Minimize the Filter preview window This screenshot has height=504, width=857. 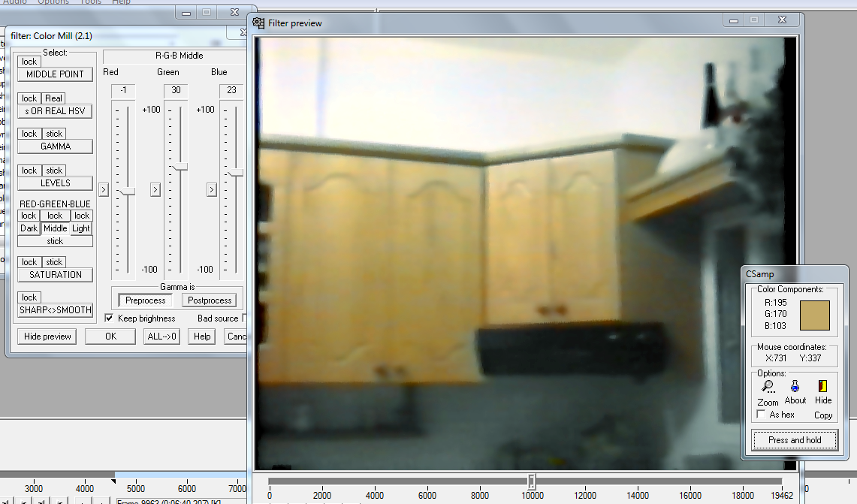pyautogui.click(x=734, y=20)
